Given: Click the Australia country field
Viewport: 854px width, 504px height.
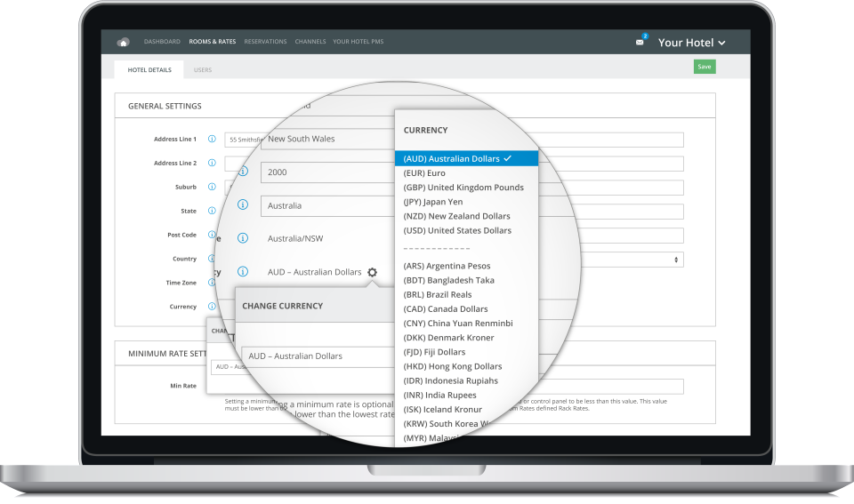Looking at the screenshot, I should [328, 205].
